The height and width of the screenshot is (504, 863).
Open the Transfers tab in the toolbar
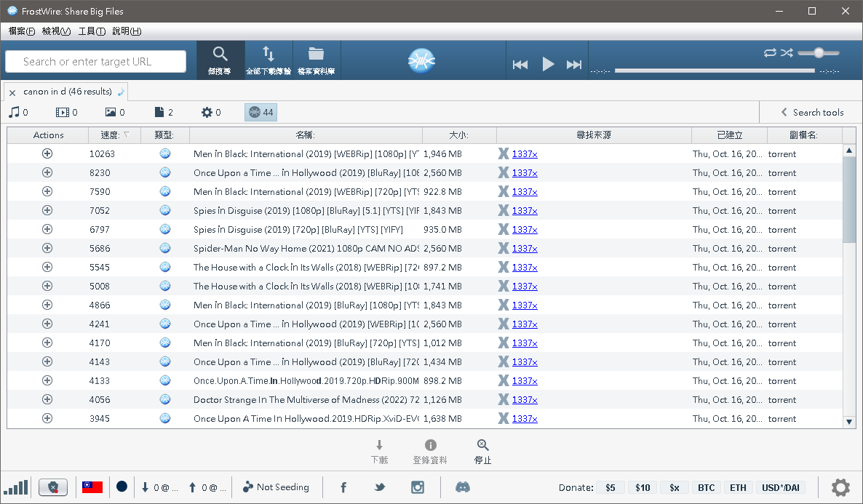[x=269, y=60]
